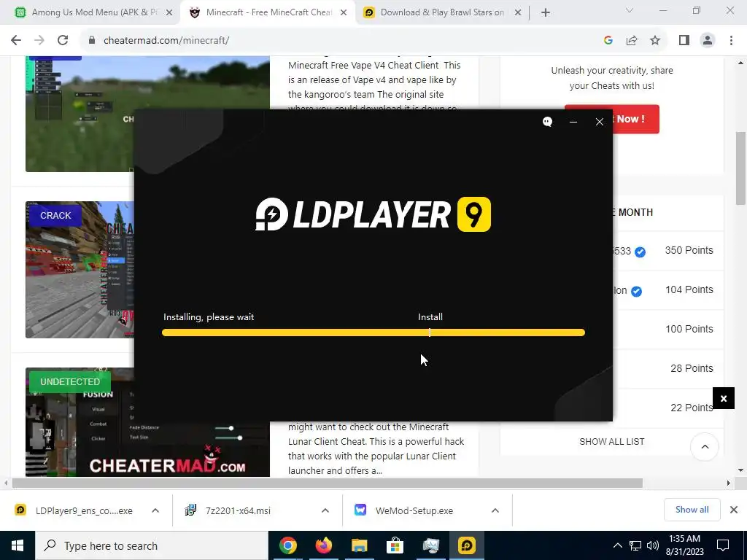747x560 pixels.
Task: Close the Among Us Mod Menu tab
Action: (169, 13)
